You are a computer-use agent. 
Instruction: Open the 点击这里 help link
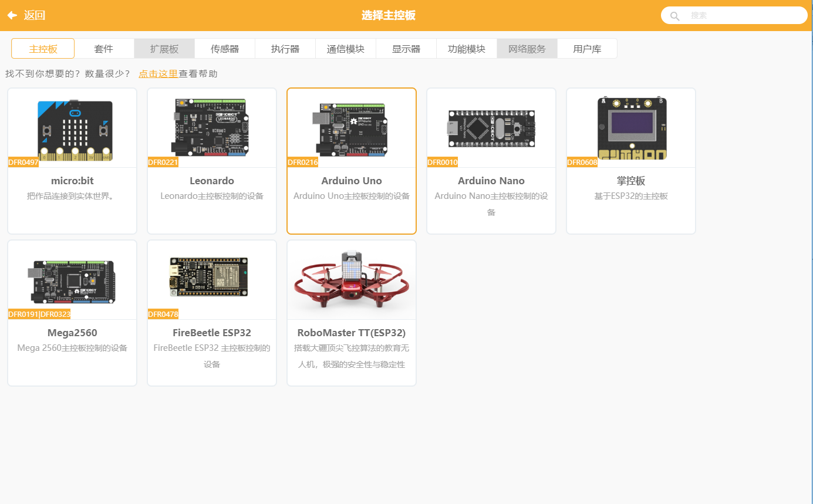158,74
